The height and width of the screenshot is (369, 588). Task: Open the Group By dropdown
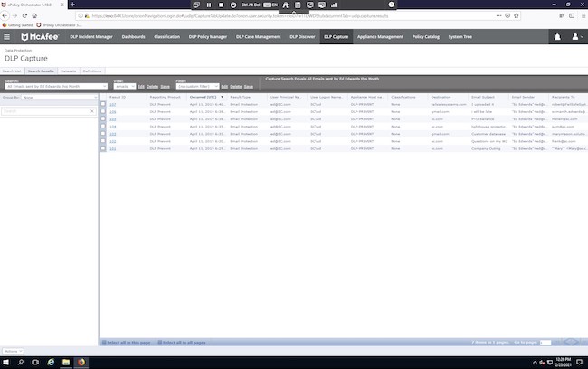pos(60,97)
